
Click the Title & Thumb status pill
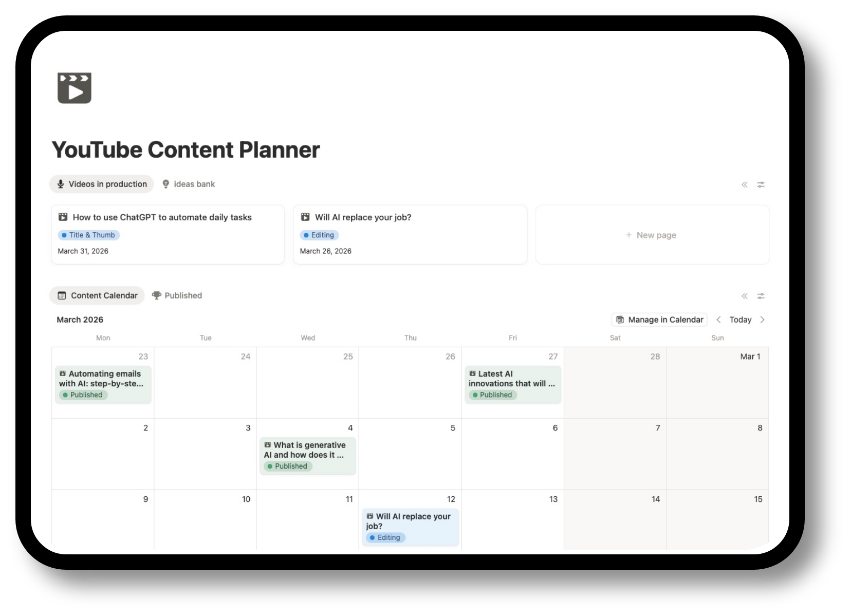tap(88, 235)
